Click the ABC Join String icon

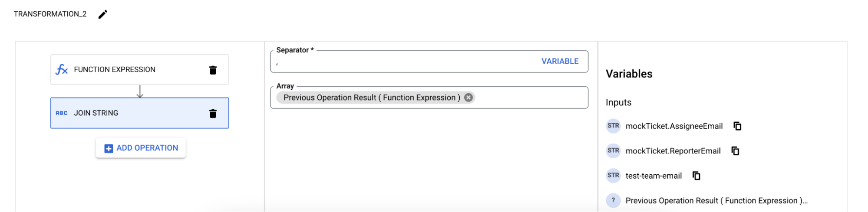62,113
